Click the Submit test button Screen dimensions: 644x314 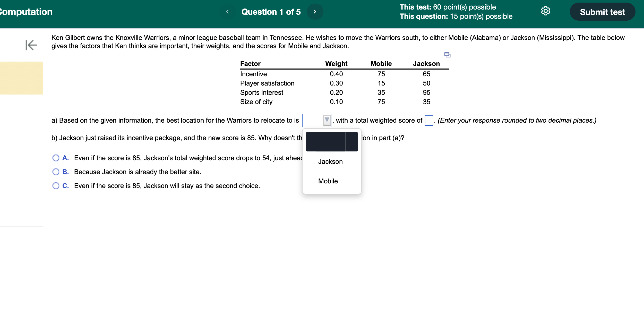(602, 12)
